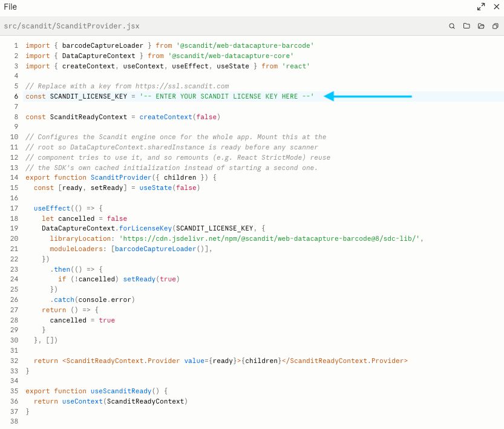Image resolution: width=504 pixels, height=429 pixels.
Task: Click the open folder icon
Action: [x=481, y=26]
